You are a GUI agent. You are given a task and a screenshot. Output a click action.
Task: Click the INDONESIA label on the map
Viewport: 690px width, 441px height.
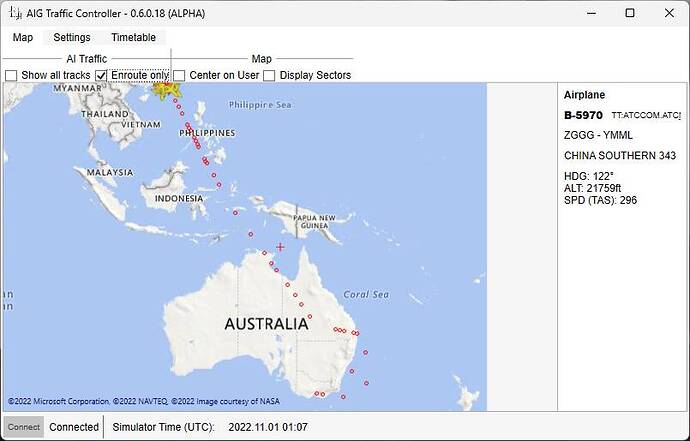(179, 198)
